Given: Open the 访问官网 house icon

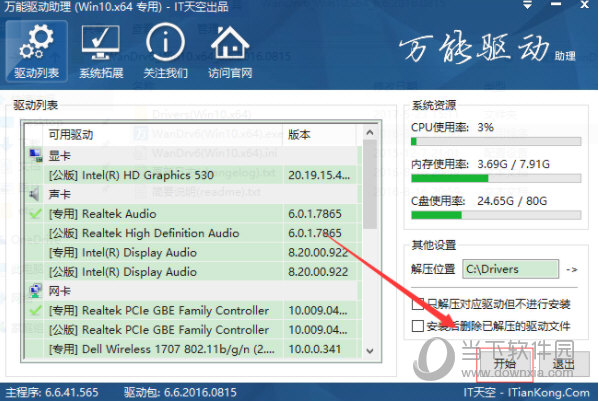Looking at the screenshot, I should (230, 51).
